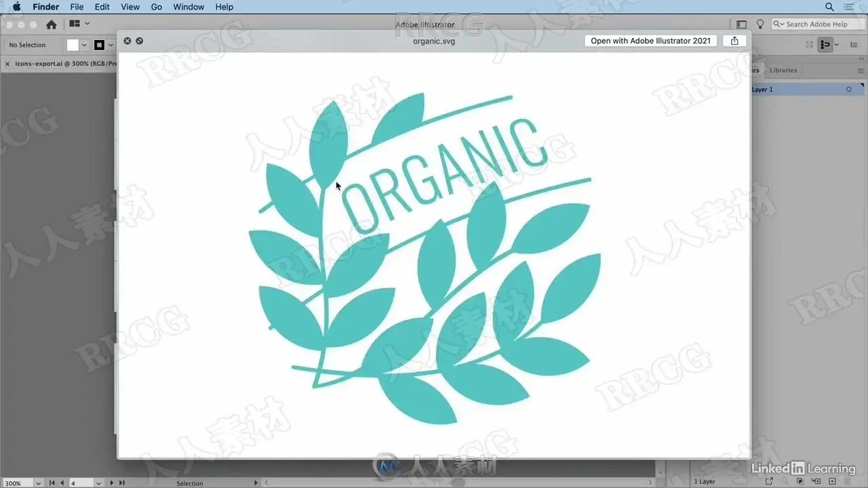Click the lightbulb Discover icon
Screen dimensions: 868x488
(x=760, y=24)
